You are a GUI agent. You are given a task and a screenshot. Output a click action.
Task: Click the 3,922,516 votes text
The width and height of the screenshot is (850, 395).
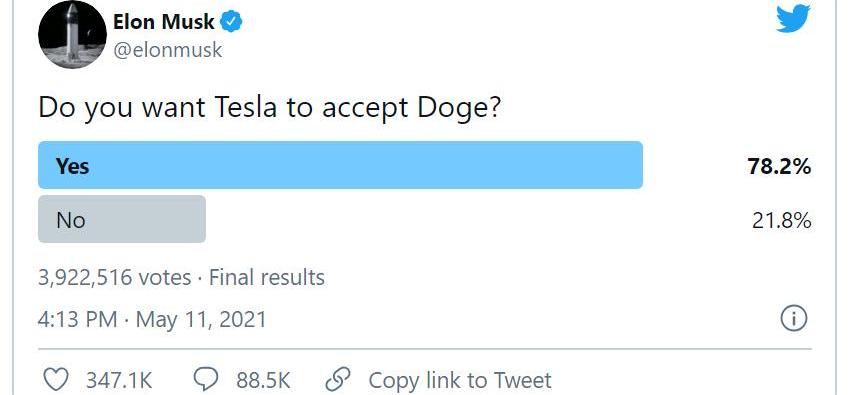[x=114, y=277]
